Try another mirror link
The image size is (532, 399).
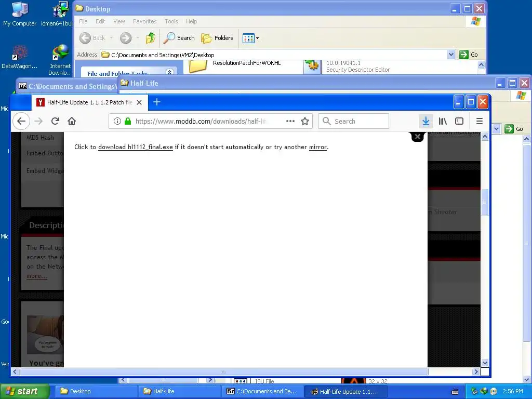coord(317,147)
